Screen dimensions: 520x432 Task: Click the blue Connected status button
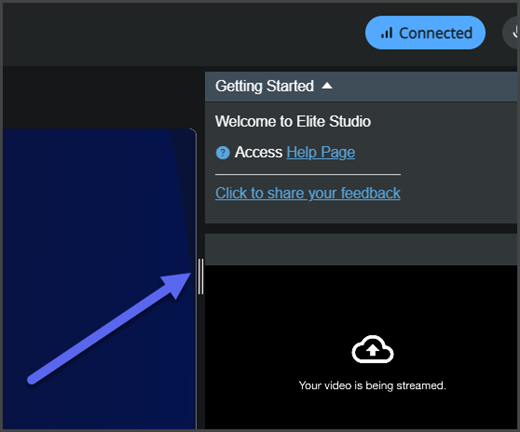point(425,33)
